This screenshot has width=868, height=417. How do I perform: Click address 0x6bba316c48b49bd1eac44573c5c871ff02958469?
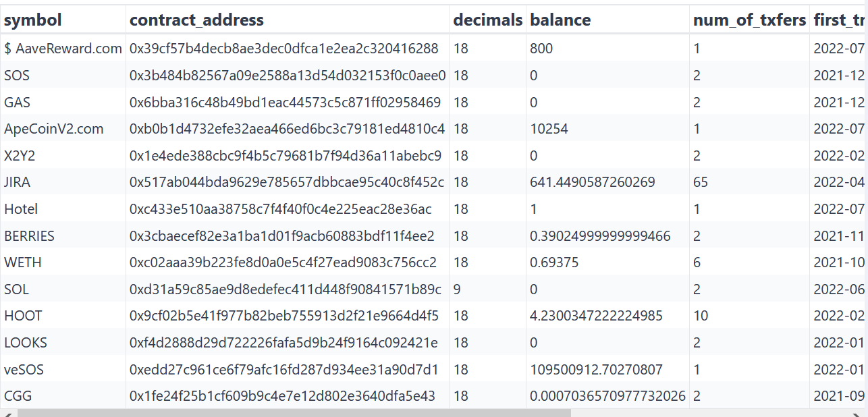pyautogui.click(x=286, y=103)
